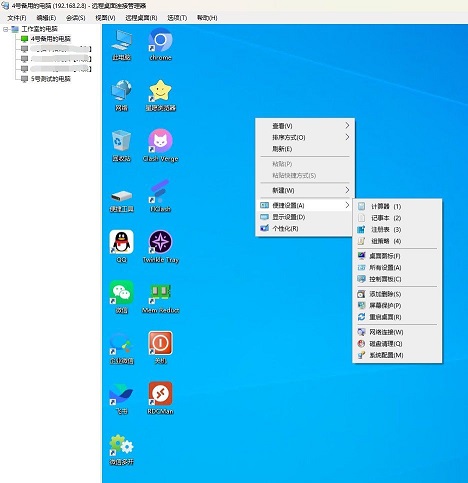This screenshot has width=468, height=483.
Task: Choose 个性化(R) in the context menu
Action: coord(305,228)
